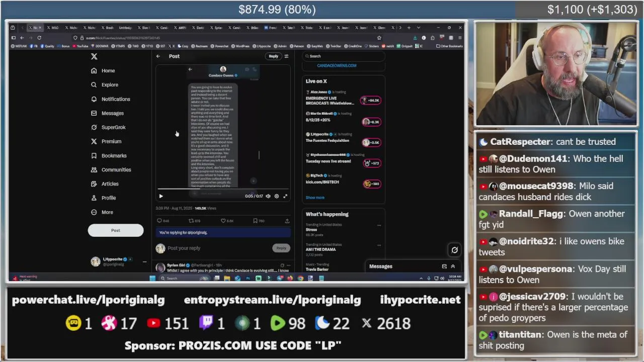Open Premium in sidebar
The image size is (644, 362).
click(106, 141)
